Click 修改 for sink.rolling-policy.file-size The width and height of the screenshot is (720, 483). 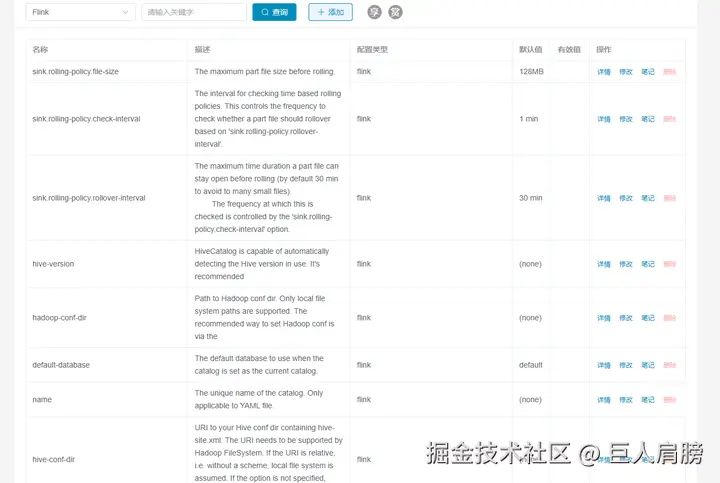pyautogui.click(x=626, y=72)
